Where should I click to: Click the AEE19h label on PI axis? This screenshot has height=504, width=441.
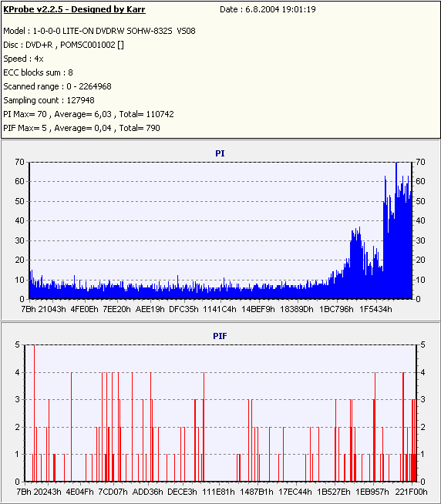(x=150, y=309)
